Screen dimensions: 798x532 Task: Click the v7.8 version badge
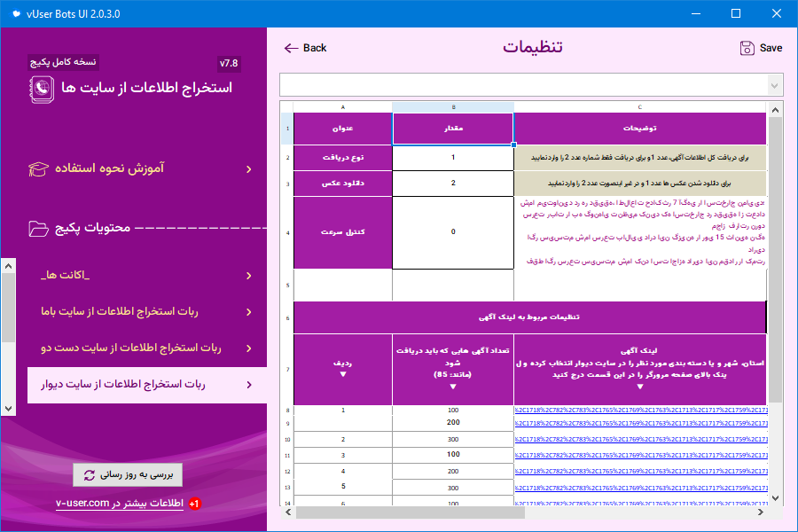(x=229, y=63)
